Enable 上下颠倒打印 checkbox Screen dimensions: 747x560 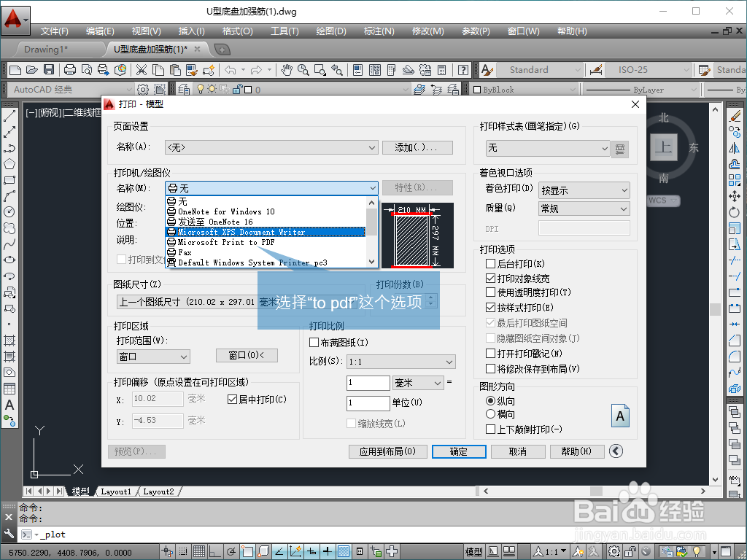[490, 429]
